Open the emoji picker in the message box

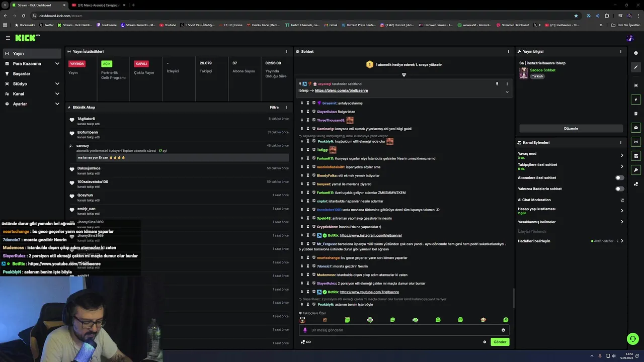503,330
